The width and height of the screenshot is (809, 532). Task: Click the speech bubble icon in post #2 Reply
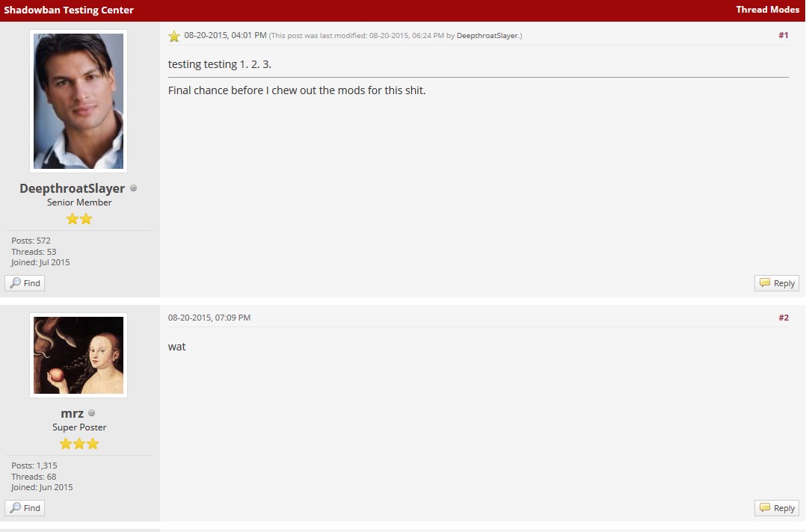pos(765,507)
